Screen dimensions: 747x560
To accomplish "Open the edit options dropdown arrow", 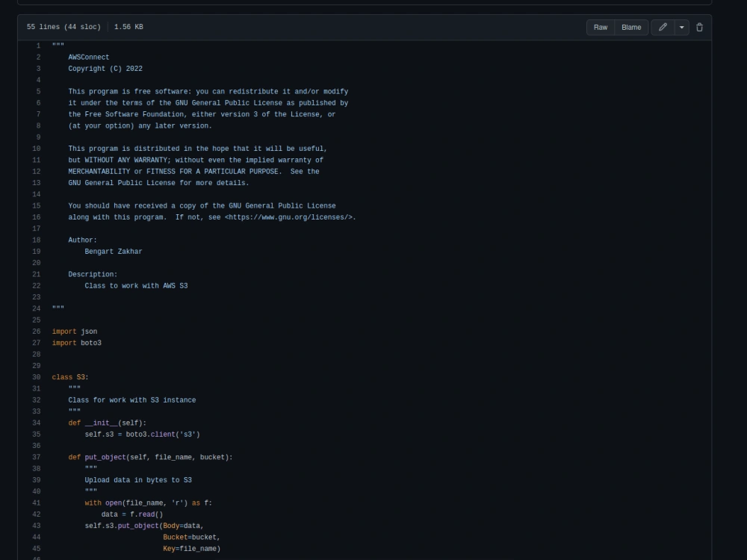I will (x=681, y=27).
